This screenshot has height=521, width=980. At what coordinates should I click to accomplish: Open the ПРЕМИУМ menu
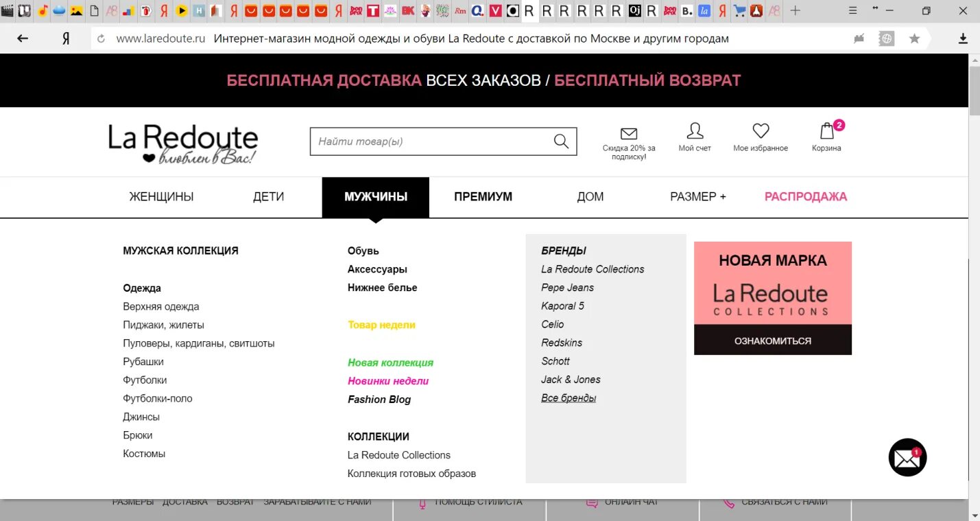(x=483, y=197)
